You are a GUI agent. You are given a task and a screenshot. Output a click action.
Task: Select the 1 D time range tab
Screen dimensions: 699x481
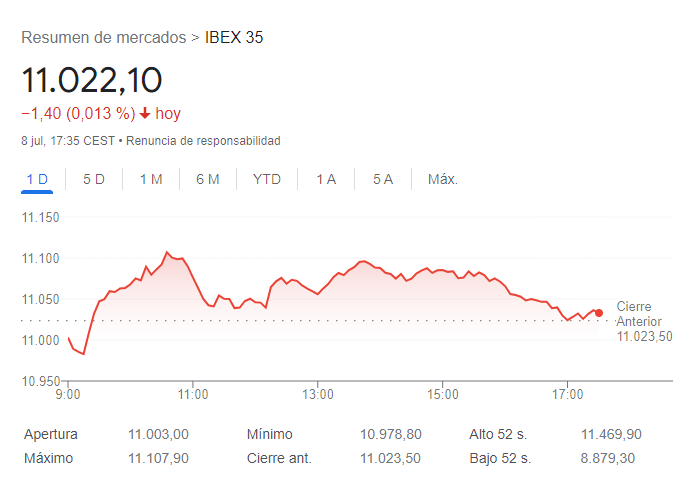pos(37,180)
